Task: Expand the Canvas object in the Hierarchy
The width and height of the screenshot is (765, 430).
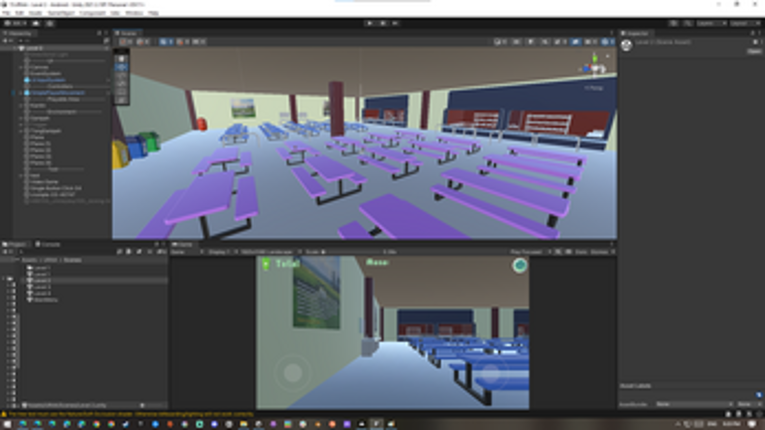Action: (21, 67)
